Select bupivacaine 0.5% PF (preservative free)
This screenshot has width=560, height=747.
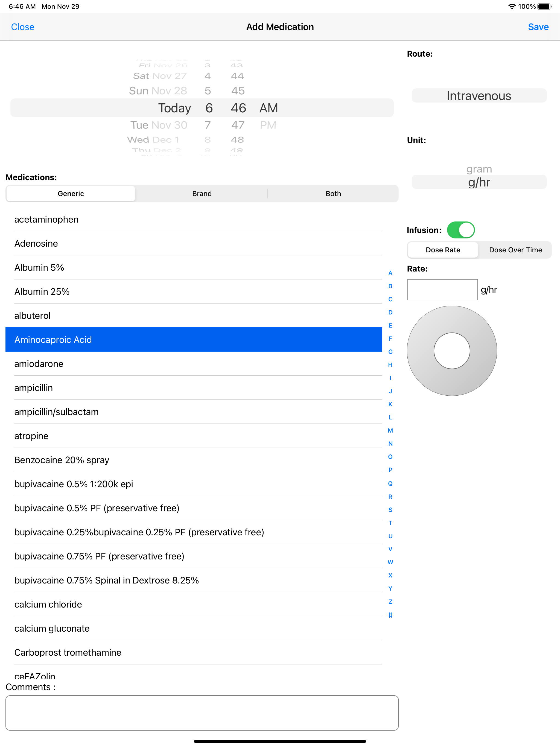194,508
